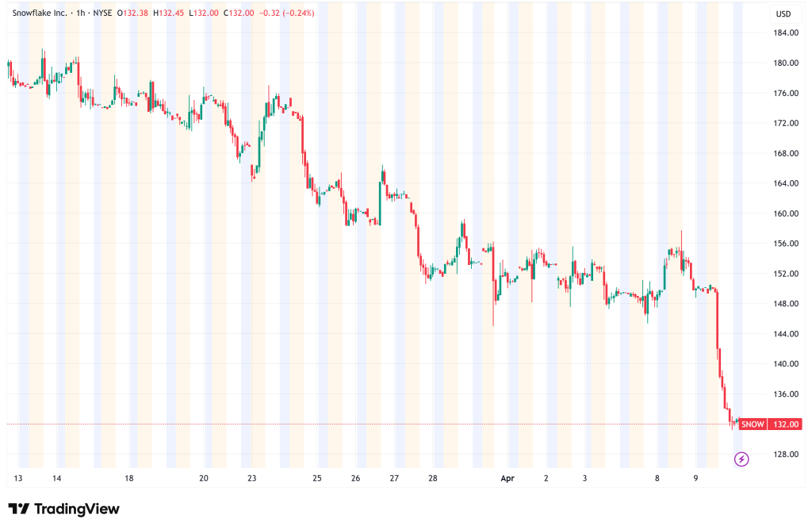Click the 184.00 price axis label
This screenshot has width=812, height=530.
[x=785, y=33]
